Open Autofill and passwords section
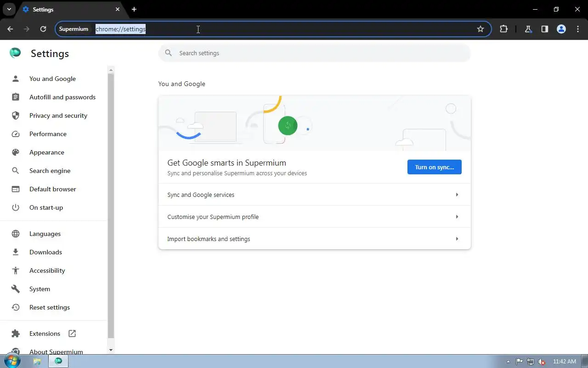This screenshot has height=368, width=588. pos(54,97)
